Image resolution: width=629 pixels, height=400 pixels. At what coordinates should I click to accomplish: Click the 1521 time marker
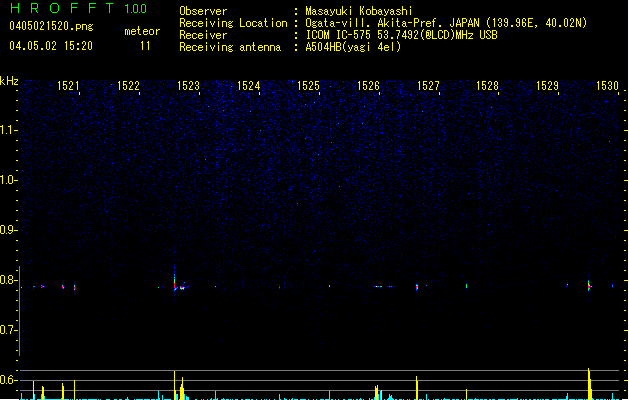68,86
